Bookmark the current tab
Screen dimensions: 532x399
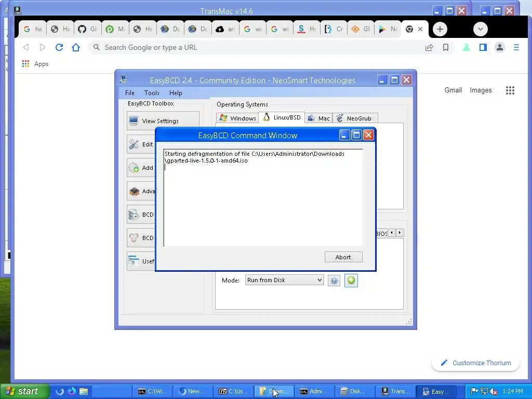446,47
